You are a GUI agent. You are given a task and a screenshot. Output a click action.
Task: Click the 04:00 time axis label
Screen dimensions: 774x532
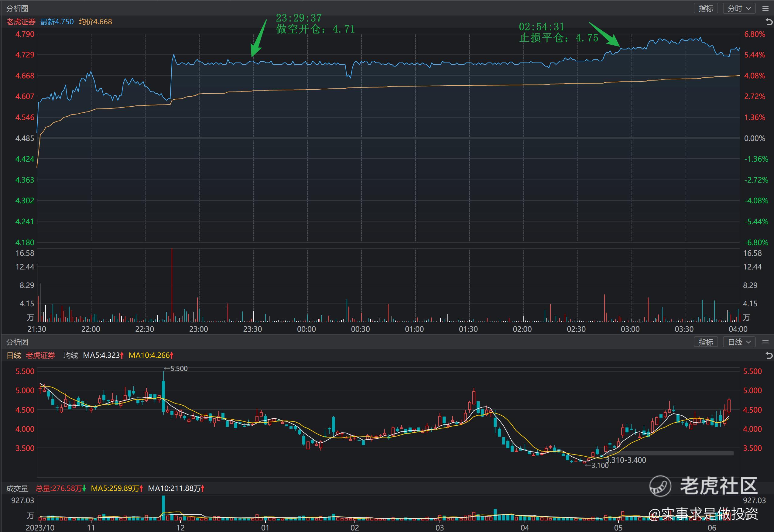(738, 329)
